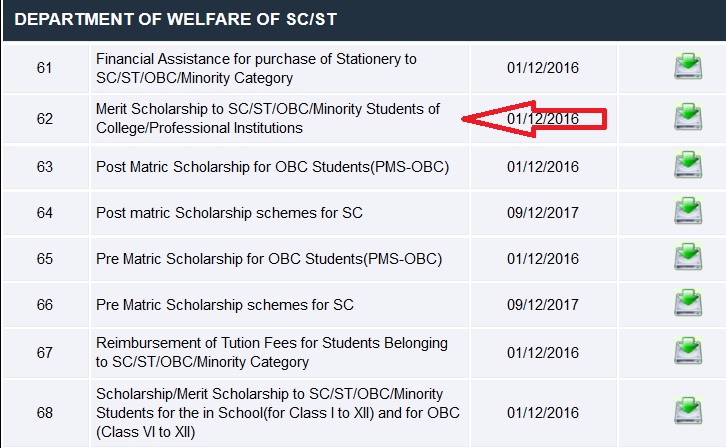
Task: Open Pre Matric Scholarship schemes for SC
Action: pos(225,304)
